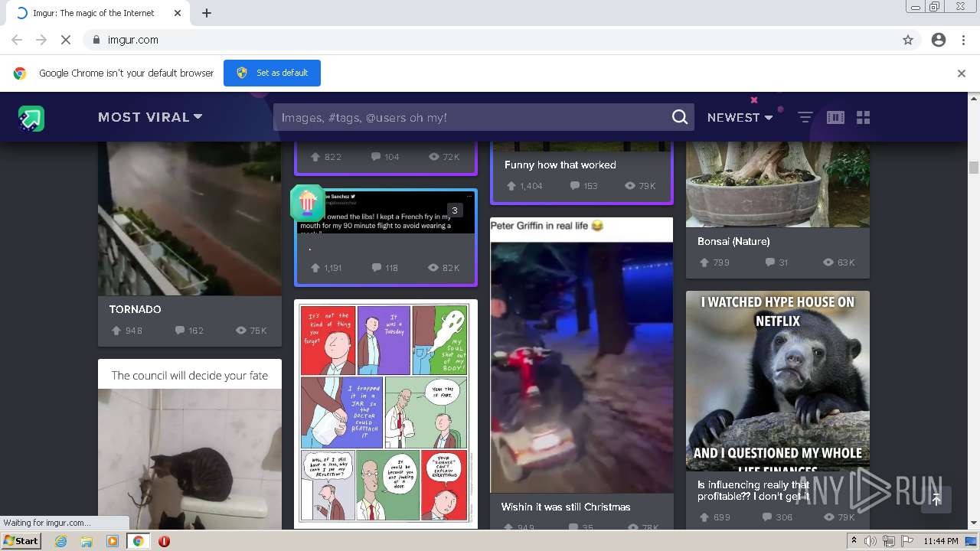Click views eye icon showing 63K
The image size is (980, 551).
828,262
